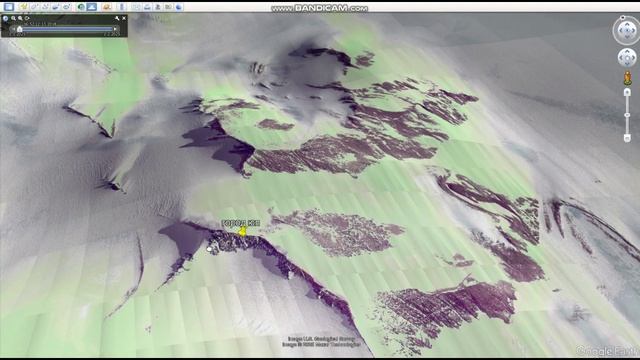Click the zoom slider handle
640x360 pixels.
tap(627, 115)
